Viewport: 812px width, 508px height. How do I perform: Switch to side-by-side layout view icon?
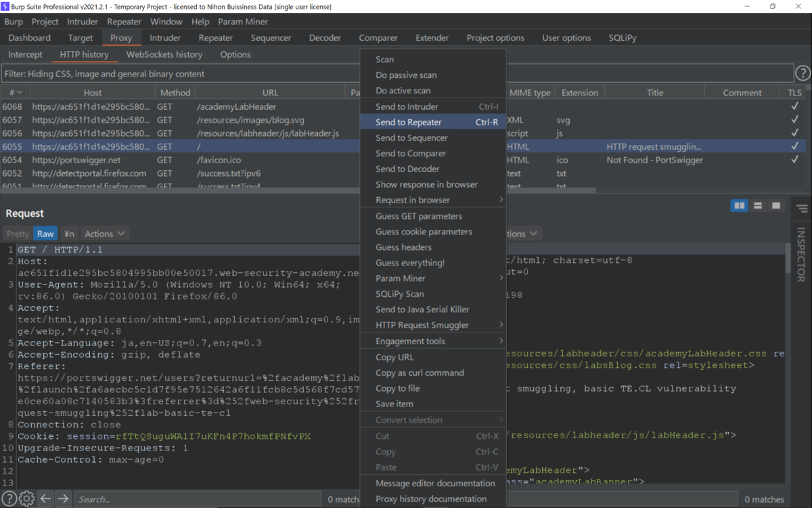point(740,205)
